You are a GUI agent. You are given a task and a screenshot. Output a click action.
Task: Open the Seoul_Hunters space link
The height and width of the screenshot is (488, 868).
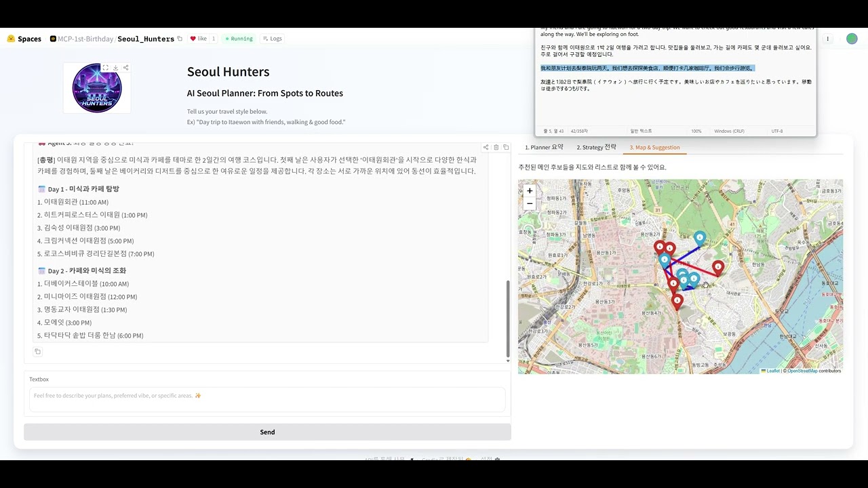[146, 39]
